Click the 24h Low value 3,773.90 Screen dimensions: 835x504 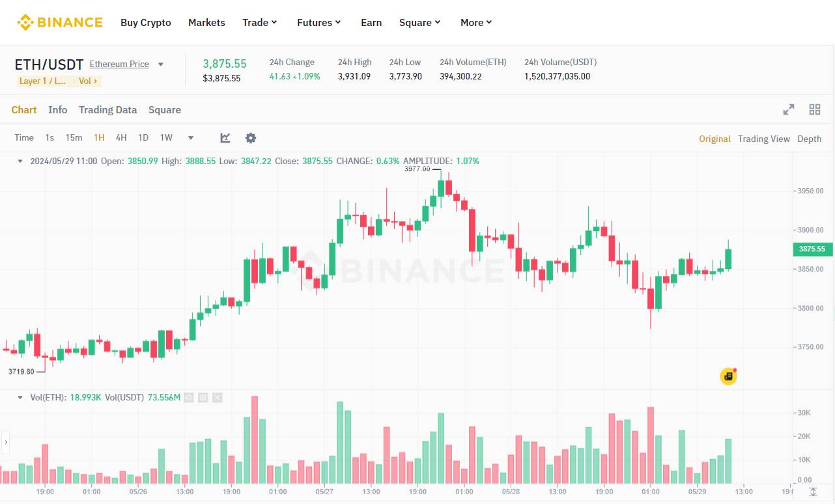click(x=406, y=76)
